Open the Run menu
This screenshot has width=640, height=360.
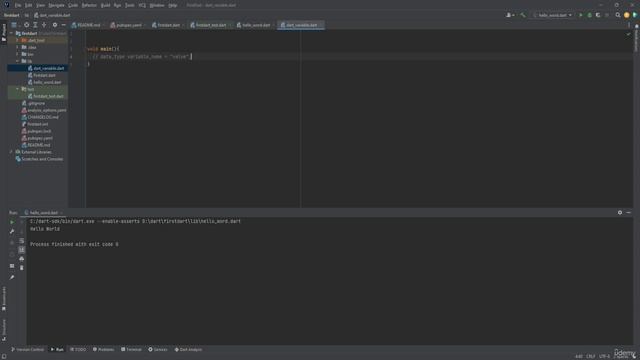118,5
